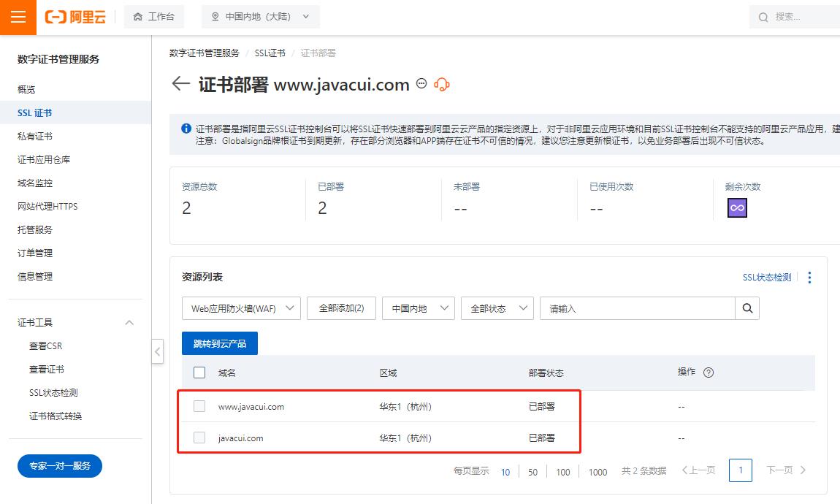
Task: Open 查看CSR tool
Action: tap(45, 346)
